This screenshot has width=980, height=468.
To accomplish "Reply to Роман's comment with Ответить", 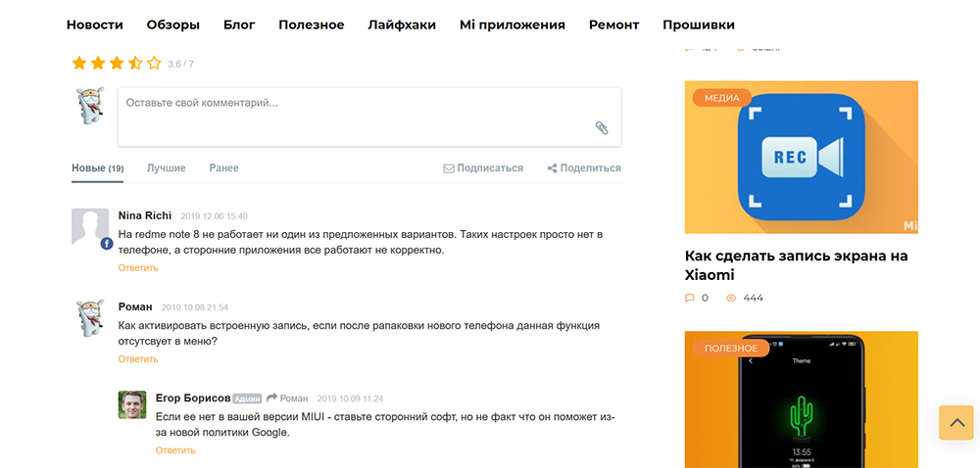I will pyautogui.click(x=138, y=358).
